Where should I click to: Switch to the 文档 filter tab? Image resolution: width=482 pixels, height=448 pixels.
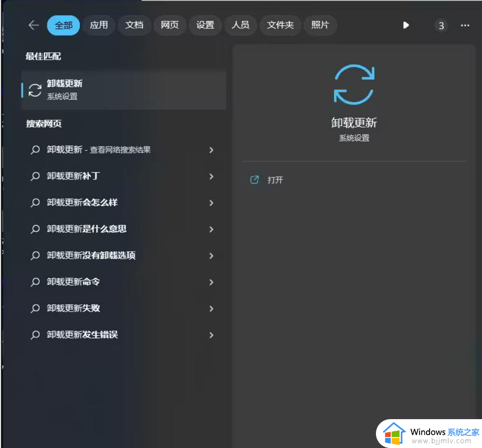click(134, 25)
